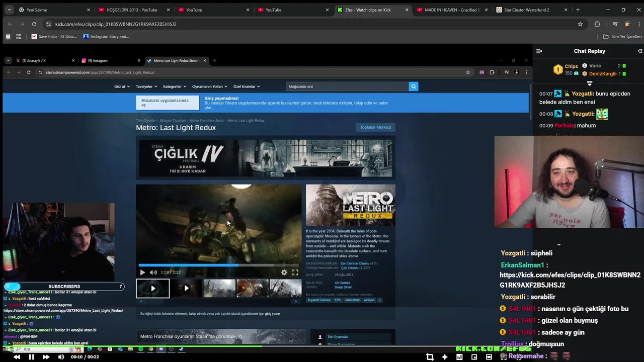Click the FPS tag

pos(338,300)
